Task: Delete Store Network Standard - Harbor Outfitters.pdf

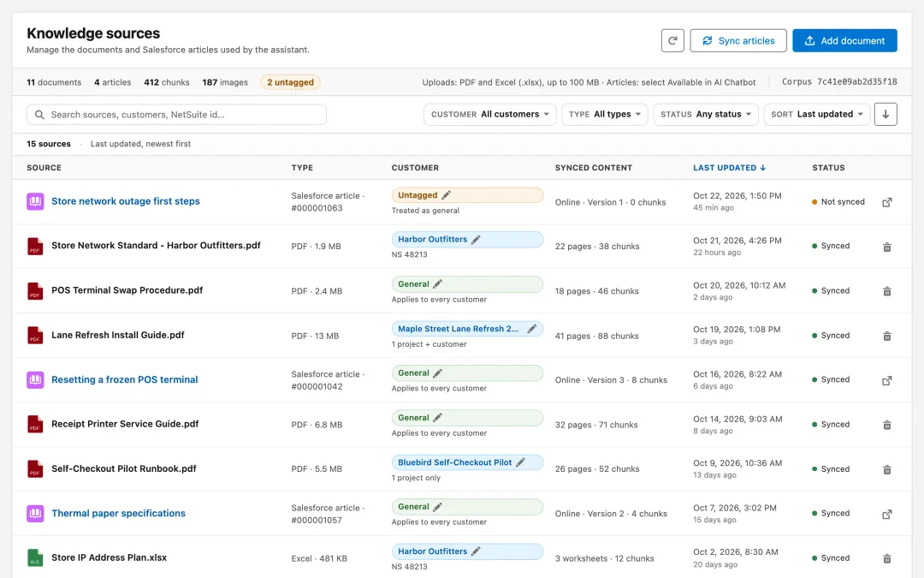Action: 887,247
